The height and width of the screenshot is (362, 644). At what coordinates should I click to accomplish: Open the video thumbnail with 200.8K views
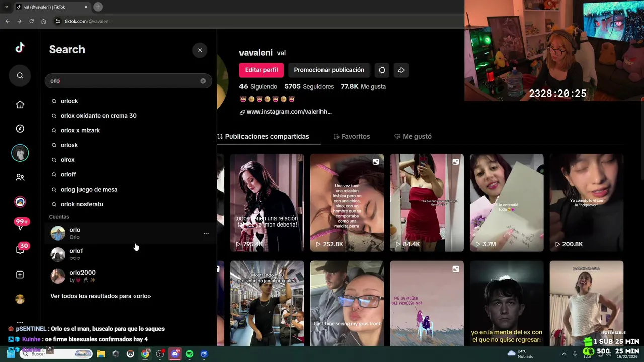[x=587, y=203]
